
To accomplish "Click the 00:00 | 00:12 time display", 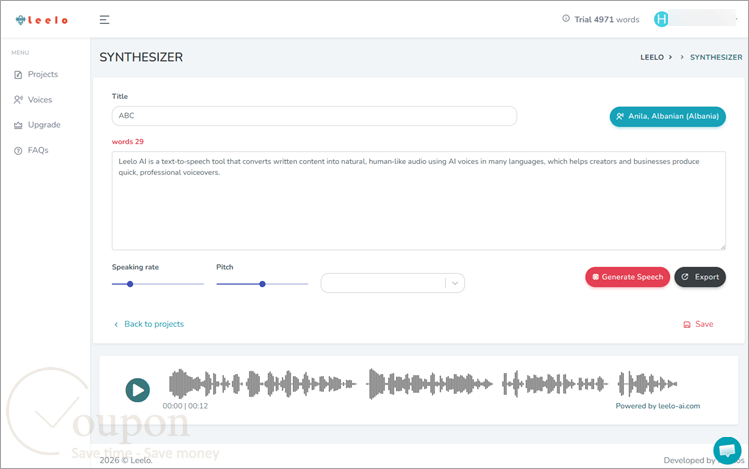I will (185, 406).
